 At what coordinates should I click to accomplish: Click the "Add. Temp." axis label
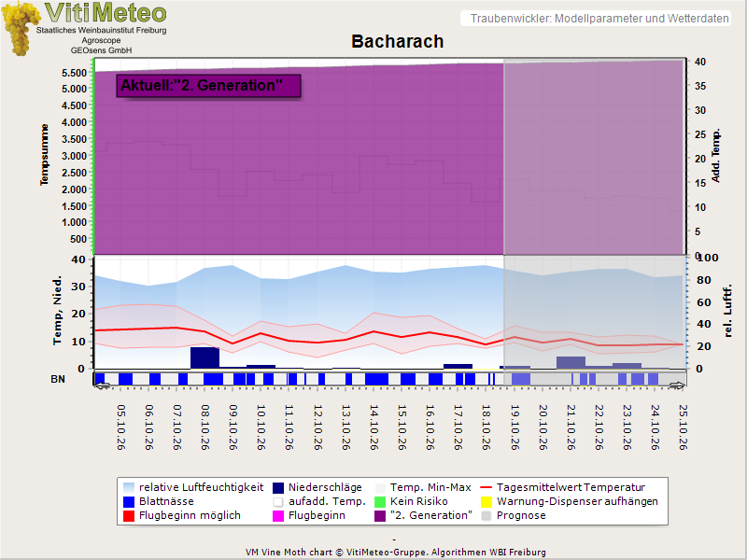click(x=715, y=155)
